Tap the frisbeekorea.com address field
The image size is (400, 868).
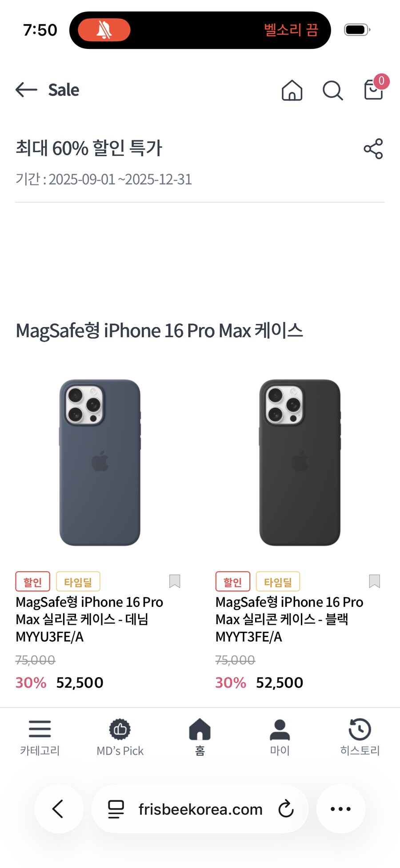pos(200,809)
